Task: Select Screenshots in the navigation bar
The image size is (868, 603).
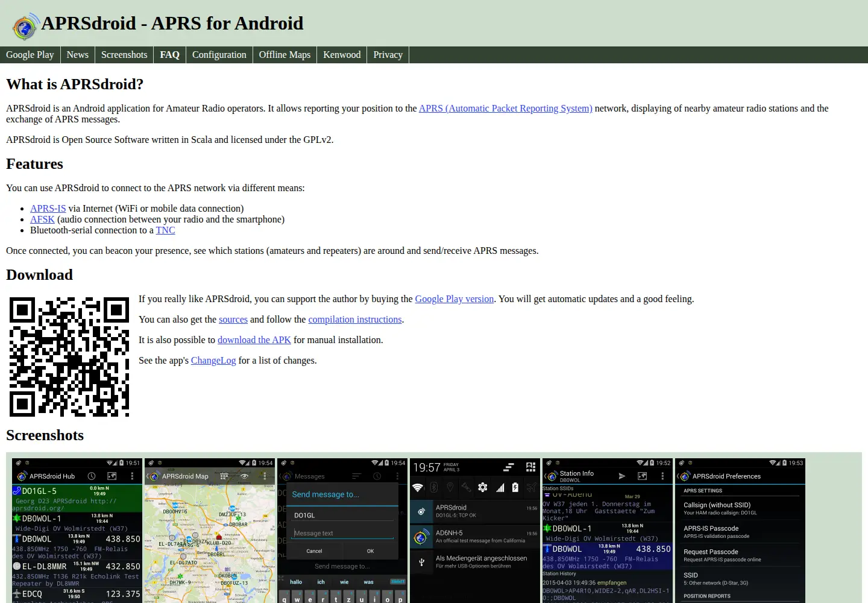Action: [x=124, y=55]
